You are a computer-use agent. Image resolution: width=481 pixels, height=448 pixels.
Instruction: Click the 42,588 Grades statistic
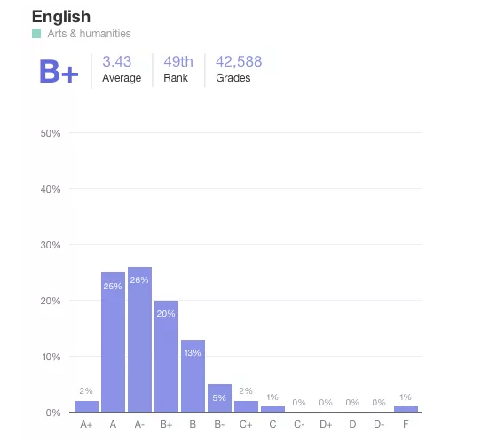click(x=239, y=69)
